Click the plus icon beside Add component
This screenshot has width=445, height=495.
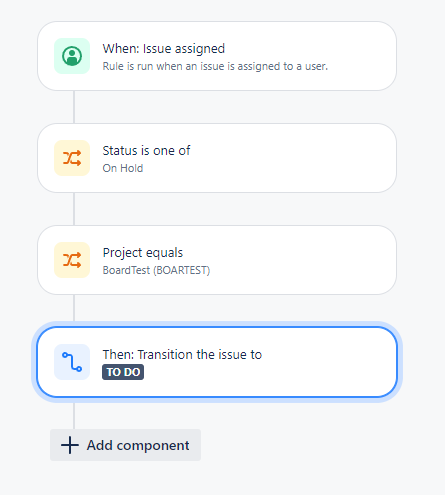click(x=70, y=445)
